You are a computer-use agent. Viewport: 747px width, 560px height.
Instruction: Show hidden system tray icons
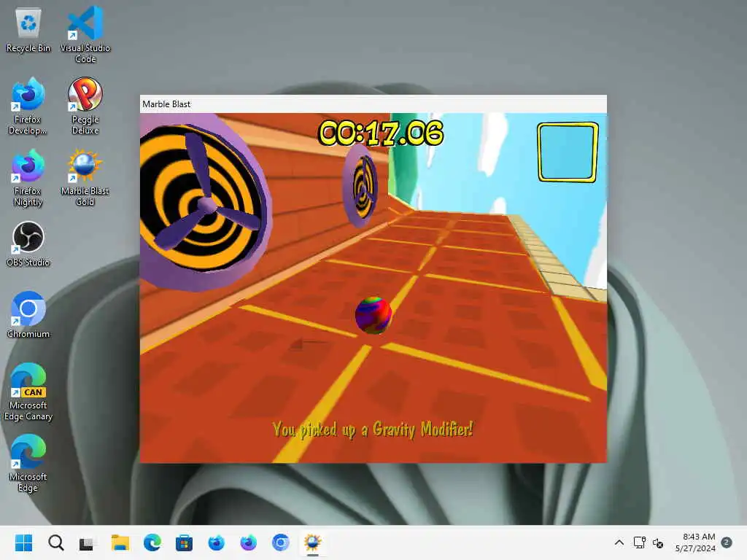tap(619, 542)
